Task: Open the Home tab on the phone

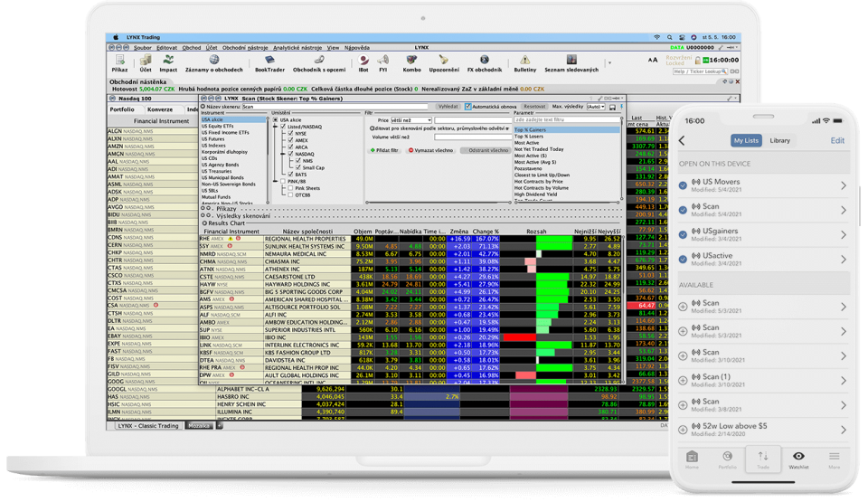Action: [692, 459]
